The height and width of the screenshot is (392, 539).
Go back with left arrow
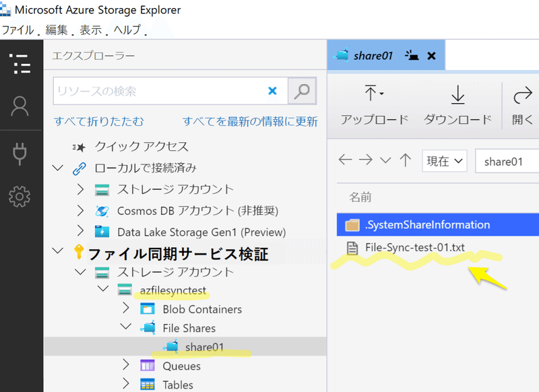coord(345,160)
